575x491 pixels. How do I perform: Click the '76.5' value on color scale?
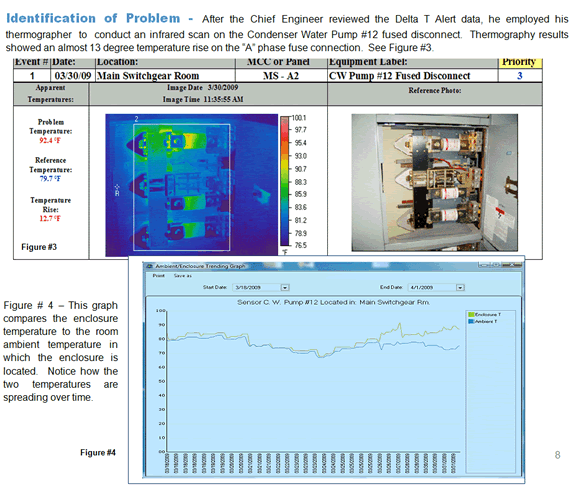[301, 245]
